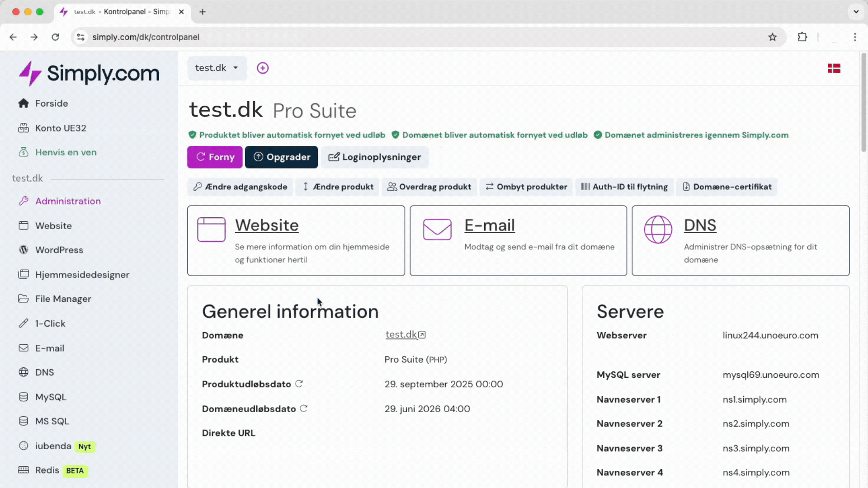868x488 pixels.
Task: Open the test.dk external domain link
Action: (x=405, y=334)
